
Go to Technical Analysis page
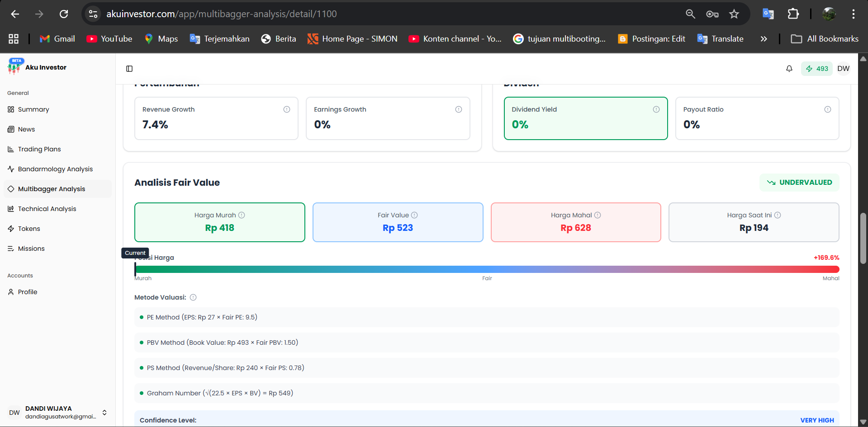coord(47,209)
